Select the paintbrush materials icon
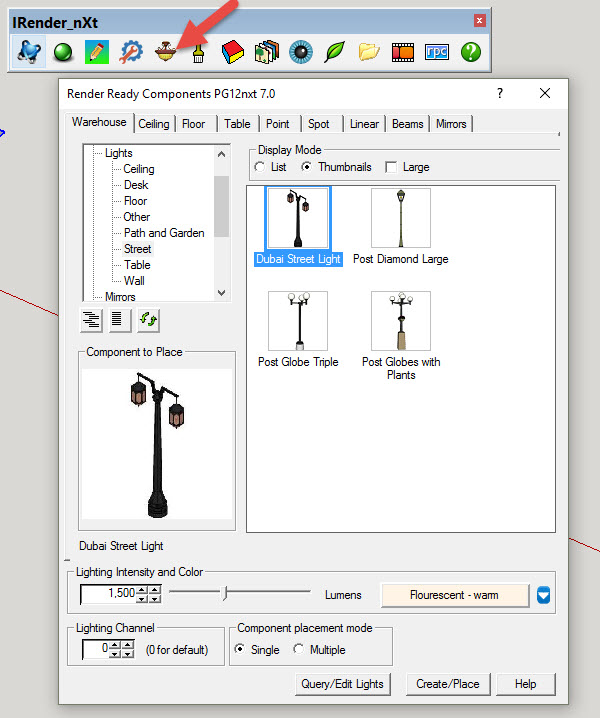 coord(198,53)
